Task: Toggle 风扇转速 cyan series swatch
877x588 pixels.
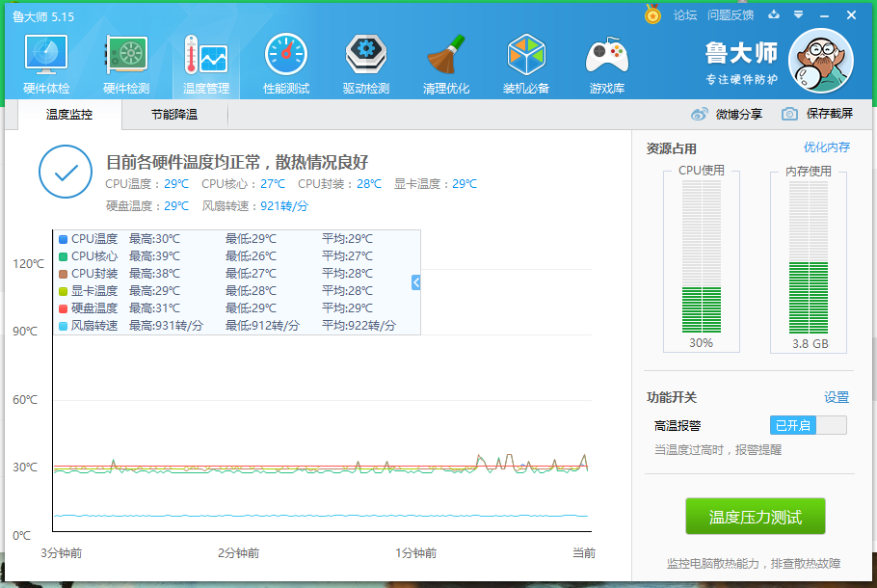Action: tap(64, 326)
